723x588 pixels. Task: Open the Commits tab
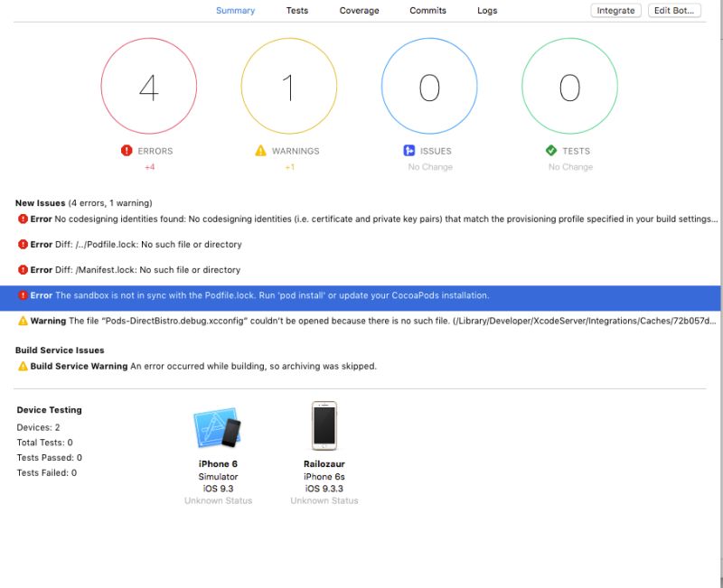pyautogui.click(x=427, y=10)
